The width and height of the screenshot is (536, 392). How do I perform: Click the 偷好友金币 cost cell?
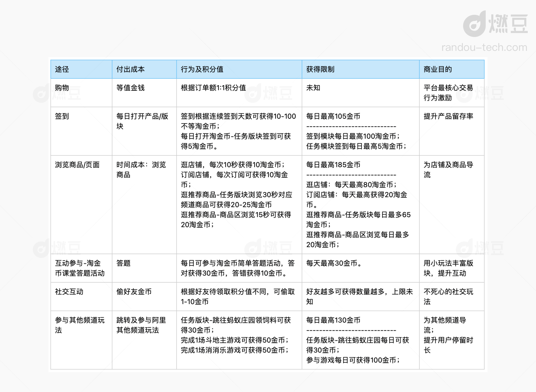tap(134, 292)
